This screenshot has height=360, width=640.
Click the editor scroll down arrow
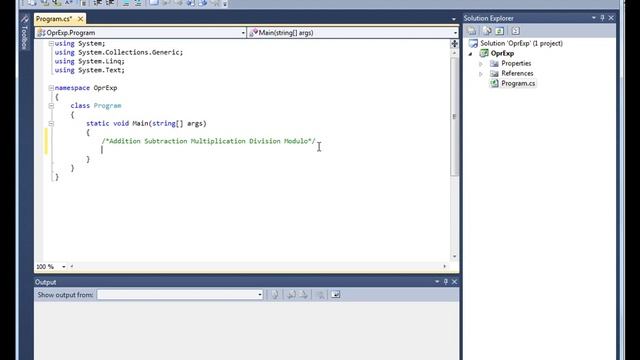(454, 256)
